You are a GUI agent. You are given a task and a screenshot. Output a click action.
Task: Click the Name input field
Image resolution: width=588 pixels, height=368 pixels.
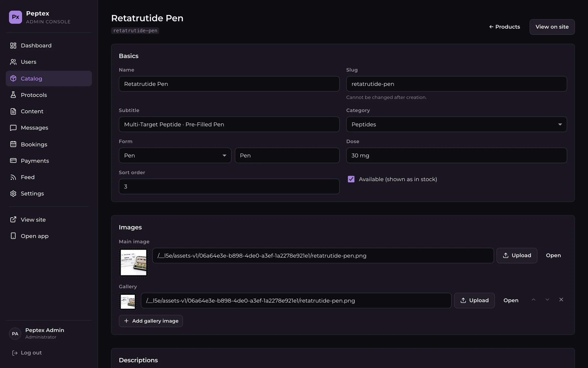(229, 84)
